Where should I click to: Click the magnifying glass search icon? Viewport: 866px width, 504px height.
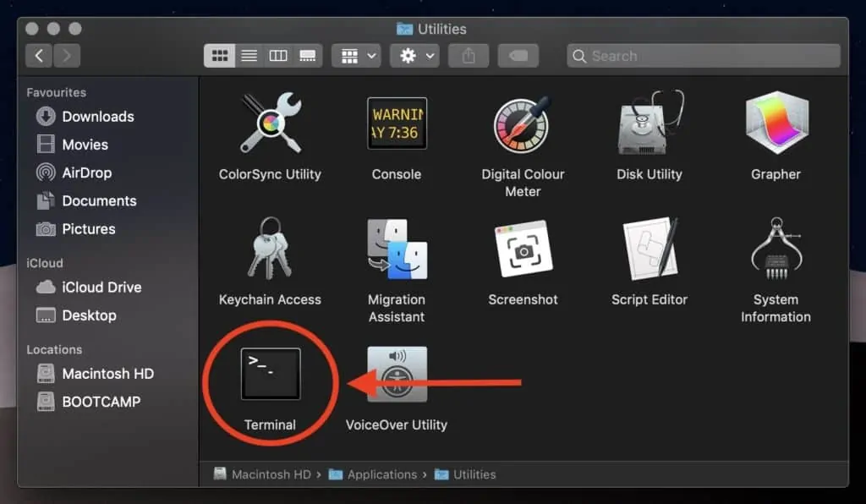(578, 56)
